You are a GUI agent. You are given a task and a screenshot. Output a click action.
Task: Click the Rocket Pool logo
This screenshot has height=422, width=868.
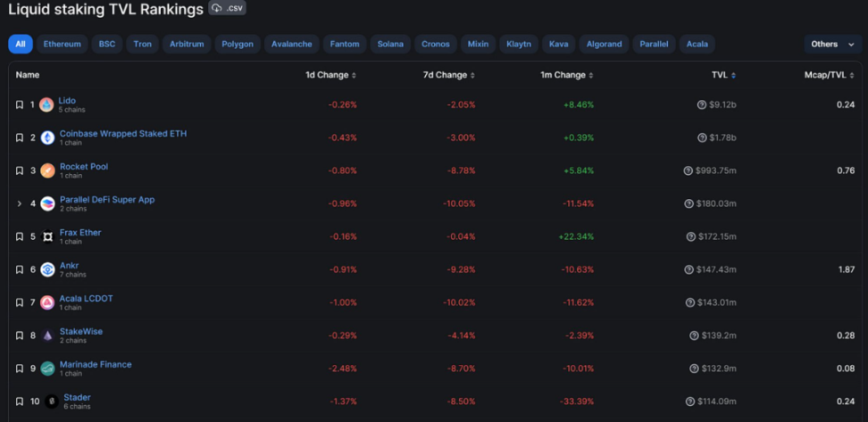click(x=47, y=171)
